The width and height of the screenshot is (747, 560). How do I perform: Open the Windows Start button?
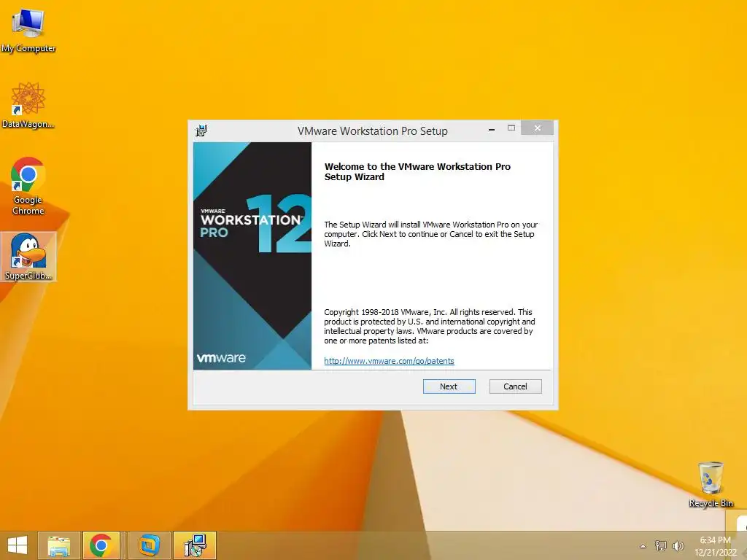pos(18,545)
